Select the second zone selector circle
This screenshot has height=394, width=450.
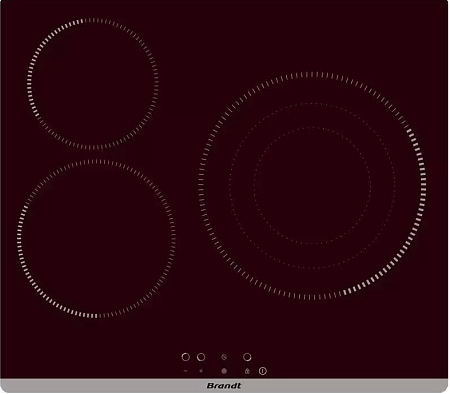tap(201, 357)
